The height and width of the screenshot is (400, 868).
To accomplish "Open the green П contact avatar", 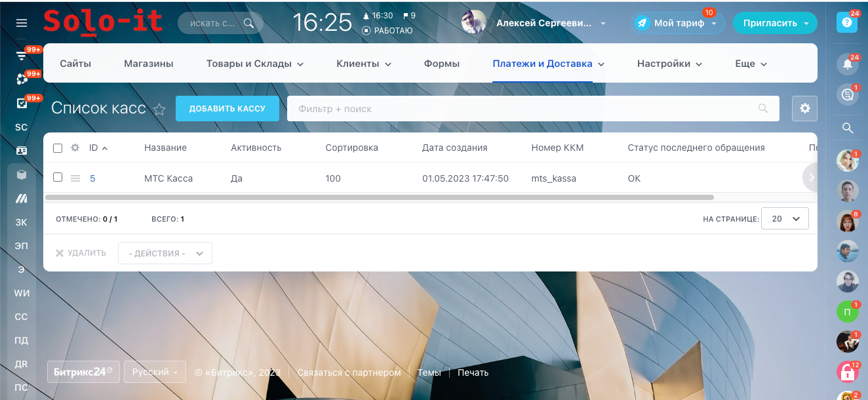I will (x=847, y=311).
